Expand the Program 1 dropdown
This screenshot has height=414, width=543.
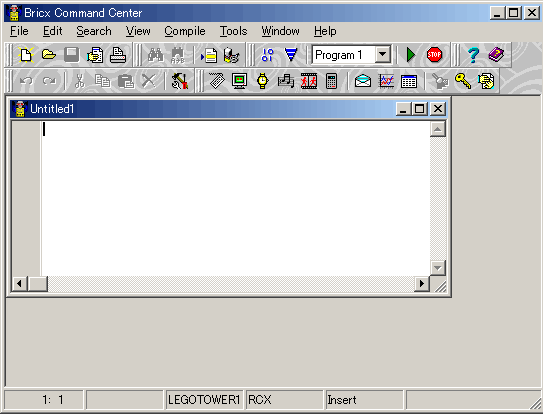point(383,54)
